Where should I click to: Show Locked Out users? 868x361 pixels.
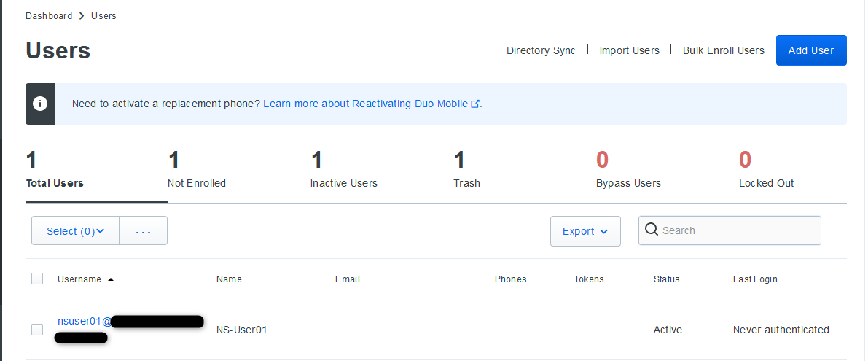(766, 171)
